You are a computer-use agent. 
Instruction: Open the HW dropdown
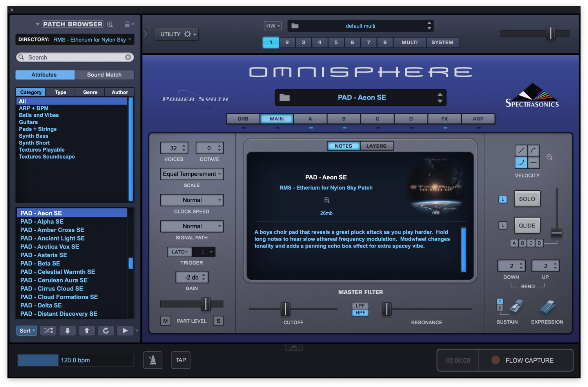click(272, 26)
